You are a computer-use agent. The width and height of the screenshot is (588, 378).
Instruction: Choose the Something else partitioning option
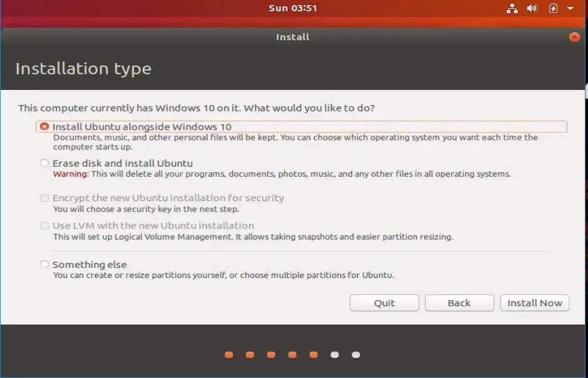[44, 264]
